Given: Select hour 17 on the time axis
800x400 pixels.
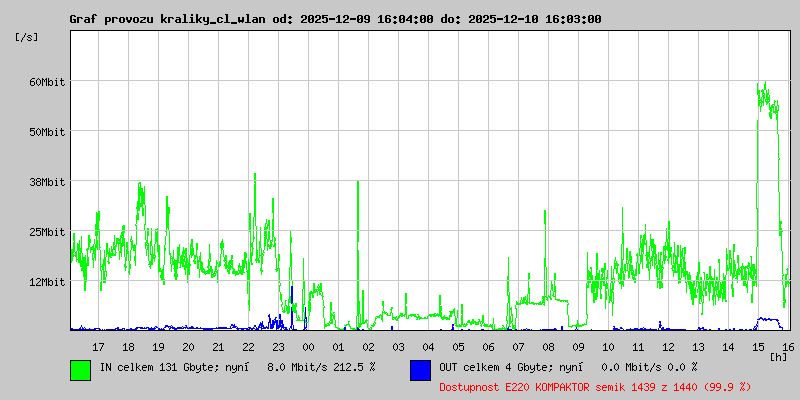Looking at the screenshot, I should [98, 346].
